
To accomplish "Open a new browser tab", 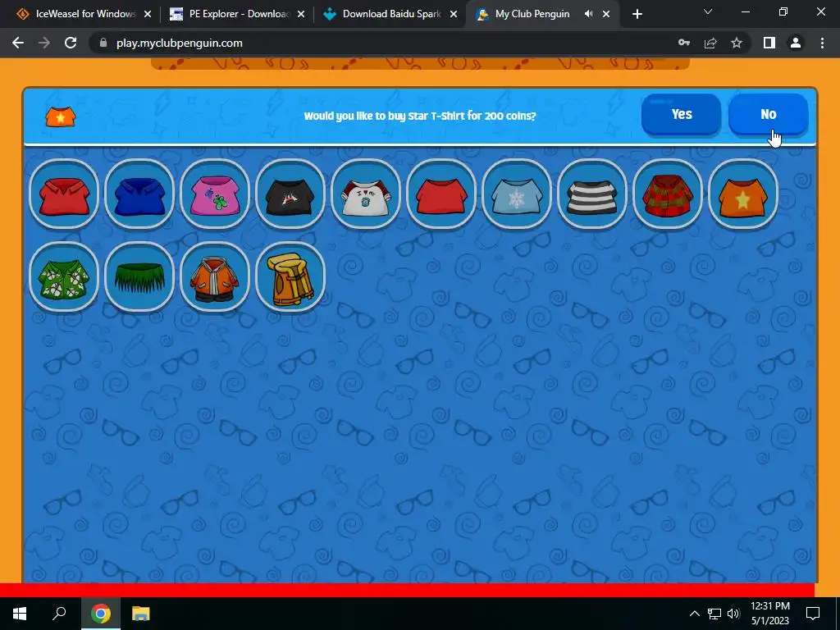I will point(637,15).
